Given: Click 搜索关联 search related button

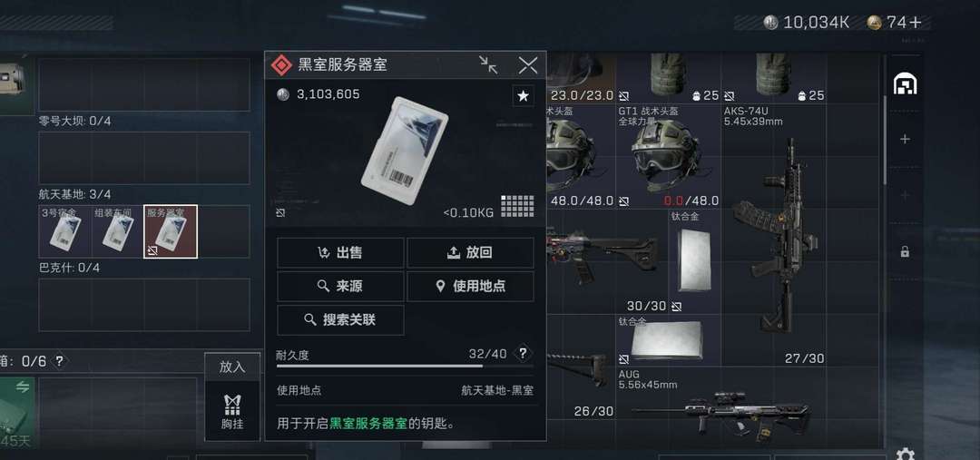Looking at the screenshot, I should point(340,320).
